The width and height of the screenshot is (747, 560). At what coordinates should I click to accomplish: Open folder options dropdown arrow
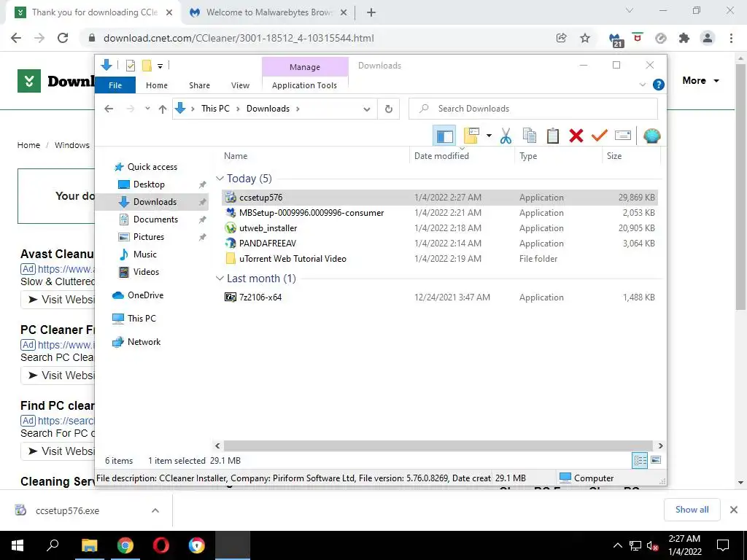click(489, 136)
